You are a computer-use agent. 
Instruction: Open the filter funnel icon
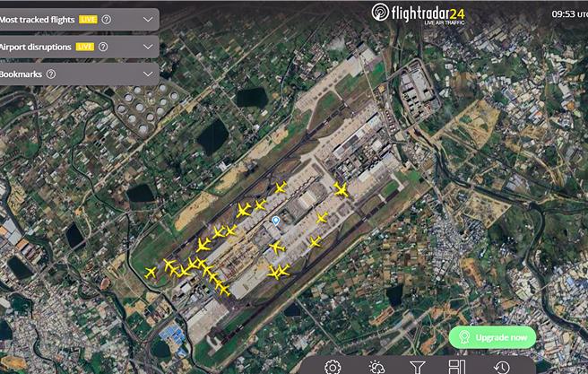pyautogui.click(x=417, y=367)
